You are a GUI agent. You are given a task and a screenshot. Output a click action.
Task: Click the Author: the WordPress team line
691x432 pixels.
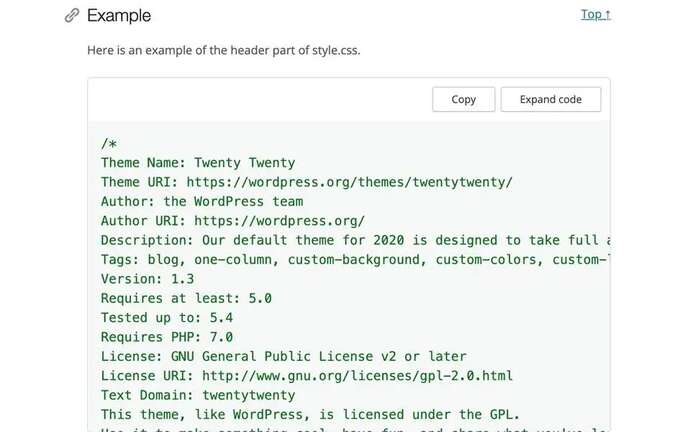tap(202, 201)
